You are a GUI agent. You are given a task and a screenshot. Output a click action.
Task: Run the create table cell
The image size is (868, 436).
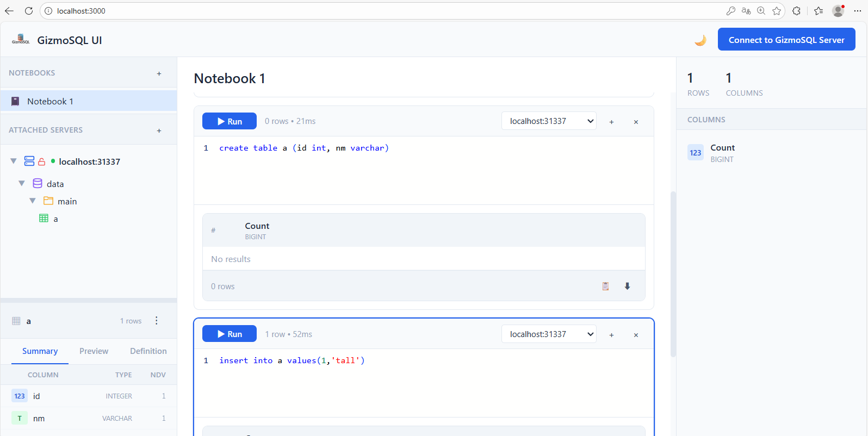click(x=230, y=121)
